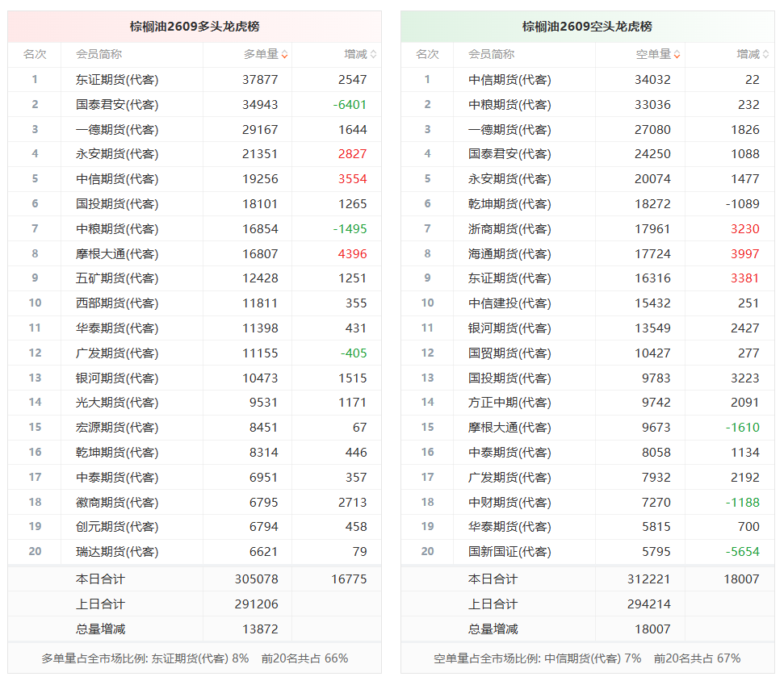Select 中财期货(代客) row name

coord(509,503)
